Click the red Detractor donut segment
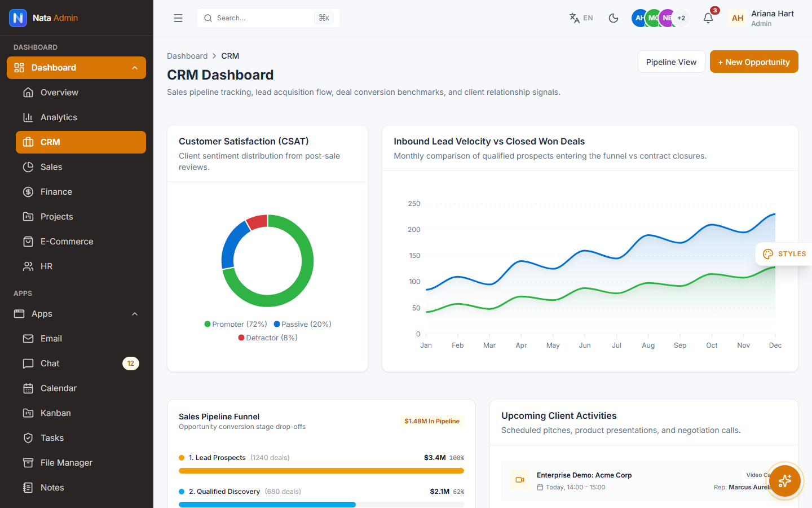This screenshot has width=812, height=508. pyautogui.click(x=258, y=222)
